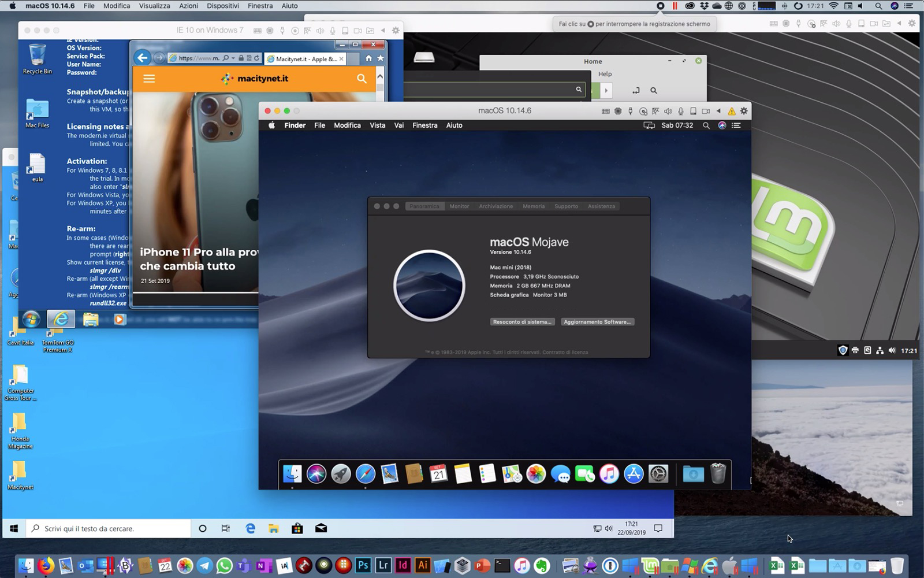Click the search magnifier on the macitynet.it header

[362, 79]
